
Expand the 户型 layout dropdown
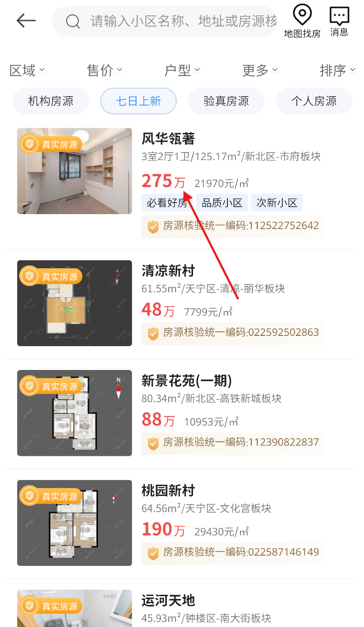pyautogui.click(x=182, y=70)
